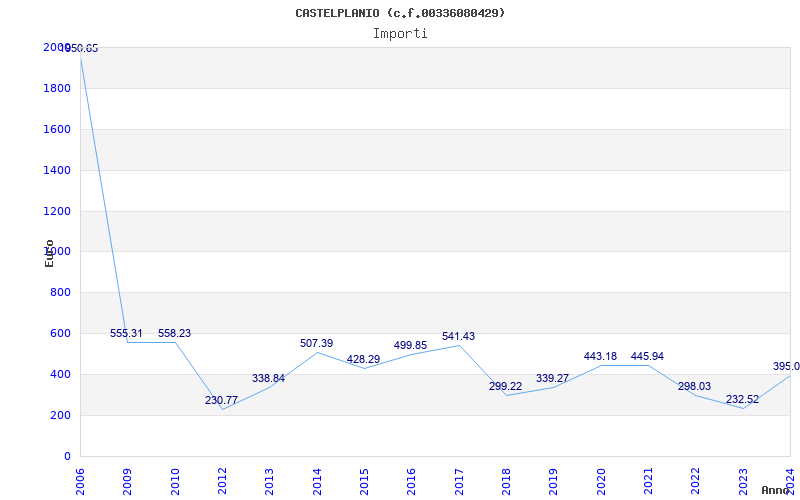
Task: Click data label 445.94
Action: 647,356
